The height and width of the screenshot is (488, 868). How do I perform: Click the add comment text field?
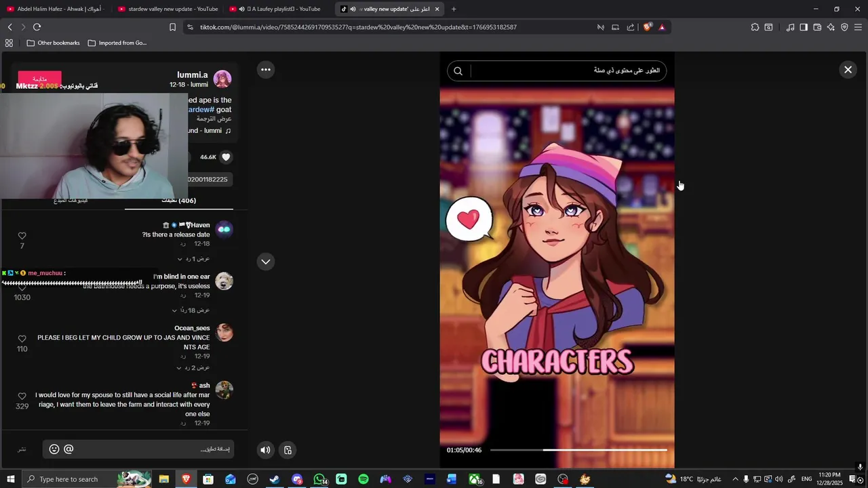pyautogui.click(x=139, y=449)
